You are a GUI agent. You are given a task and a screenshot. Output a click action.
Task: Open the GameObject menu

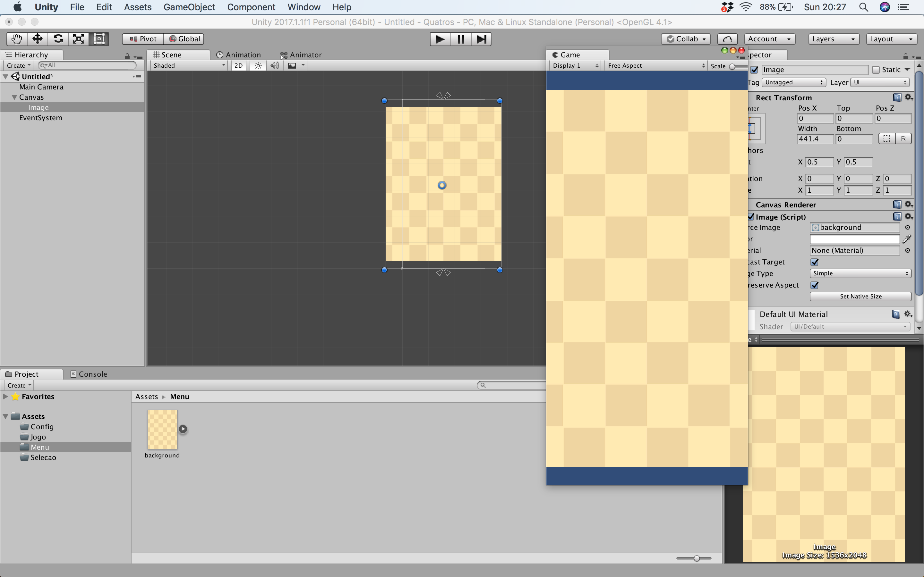189,7
